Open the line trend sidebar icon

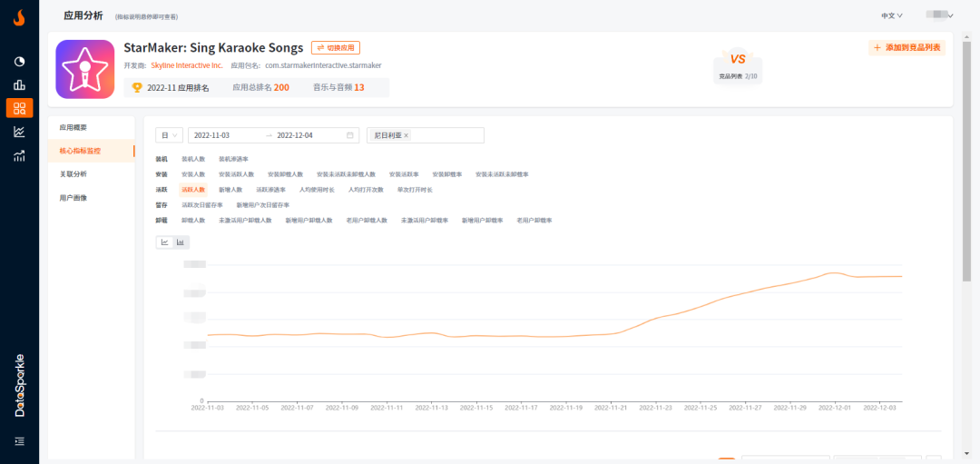click(x=19, y=132)
